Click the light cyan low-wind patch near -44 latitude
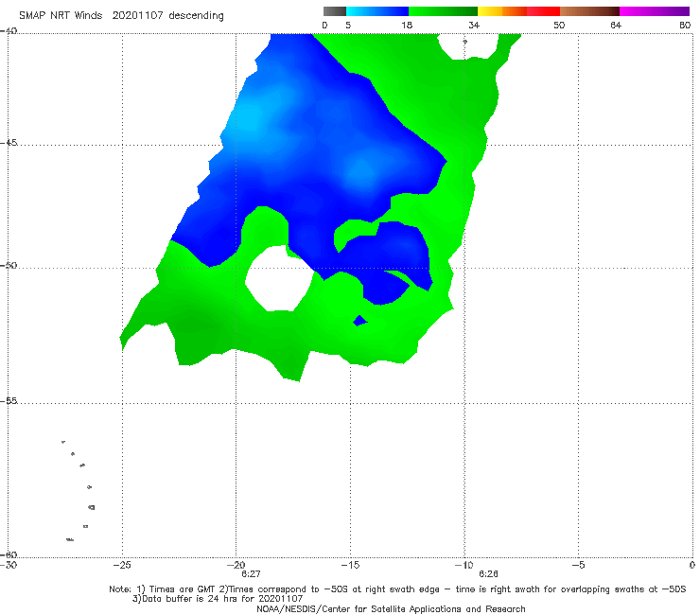This screenshot has height=615, width=700. pyautogui.click(x=249, y=118)
